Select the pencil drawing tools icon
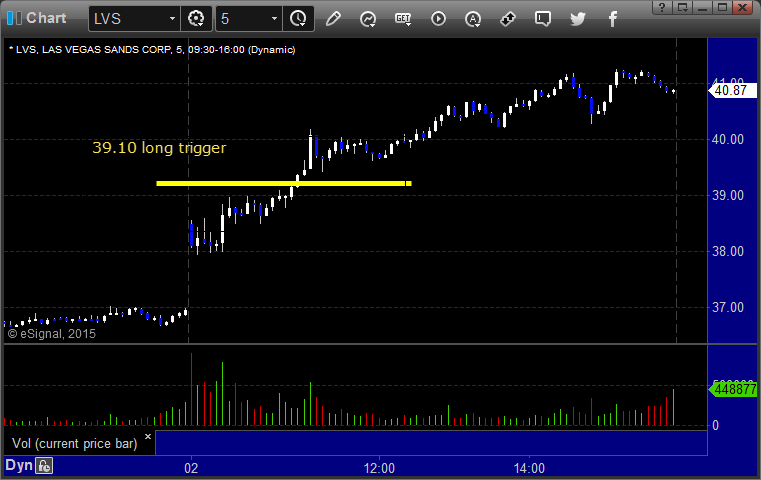Screen dimensions: 761x480 point(333,19)
